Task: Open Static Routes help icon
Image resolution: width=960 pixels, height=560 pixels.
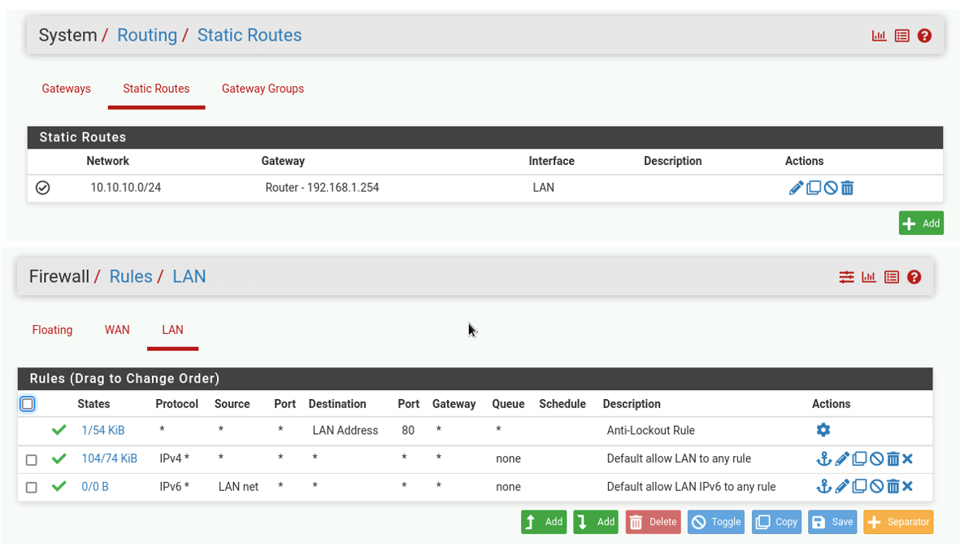Action: click(924, 36)
